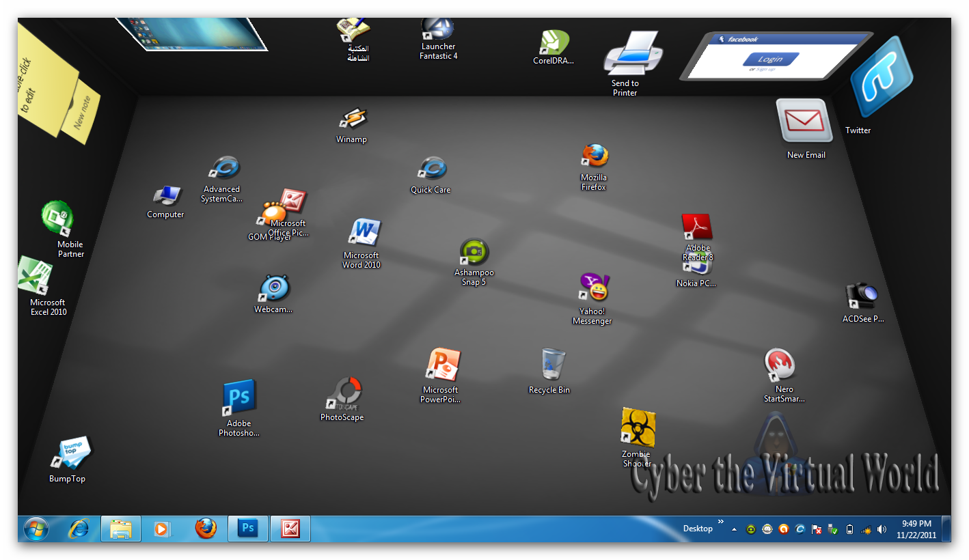
Task: Switch to Photoshop taskbar button
Action: pos(247,529)
